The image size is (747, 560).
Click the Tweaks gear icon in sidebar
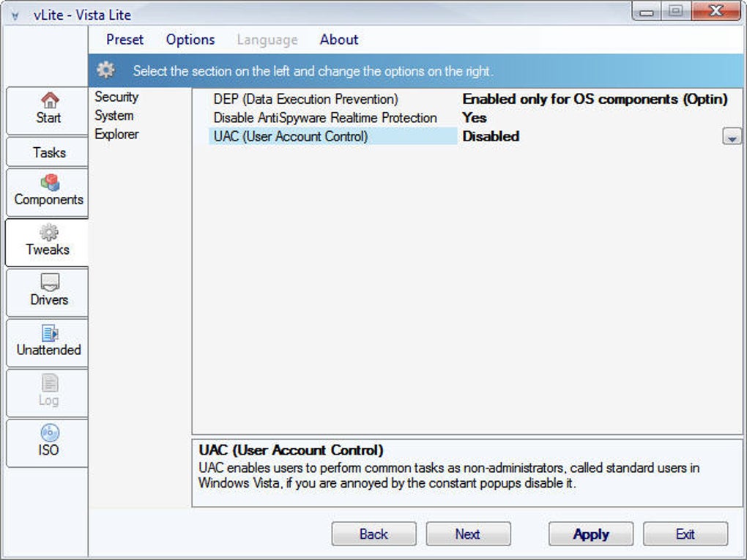pyautogui.click(x=48, y=232)
